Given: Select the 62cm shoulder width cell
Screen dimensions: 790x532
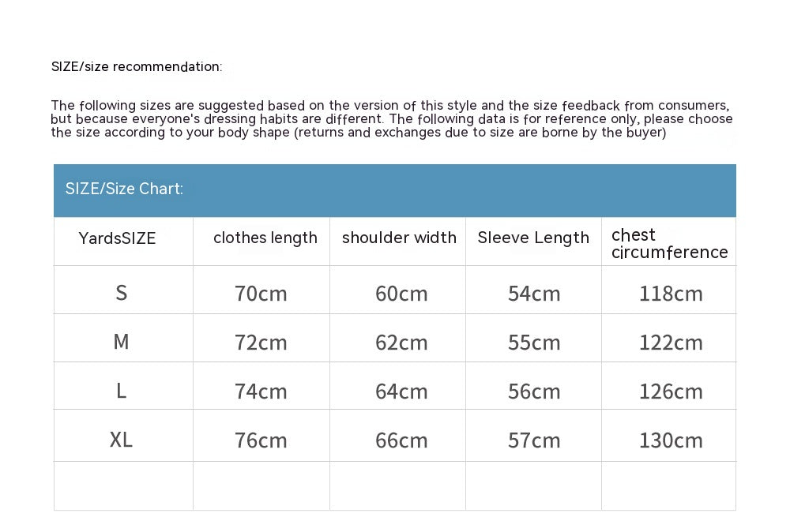Looking at the screenshot, I should click(x=401, y=343).
